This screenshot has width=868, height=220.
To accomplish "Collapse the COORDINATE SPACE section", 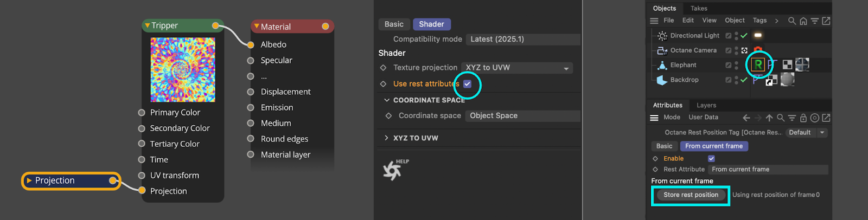I will coord(387,100).
